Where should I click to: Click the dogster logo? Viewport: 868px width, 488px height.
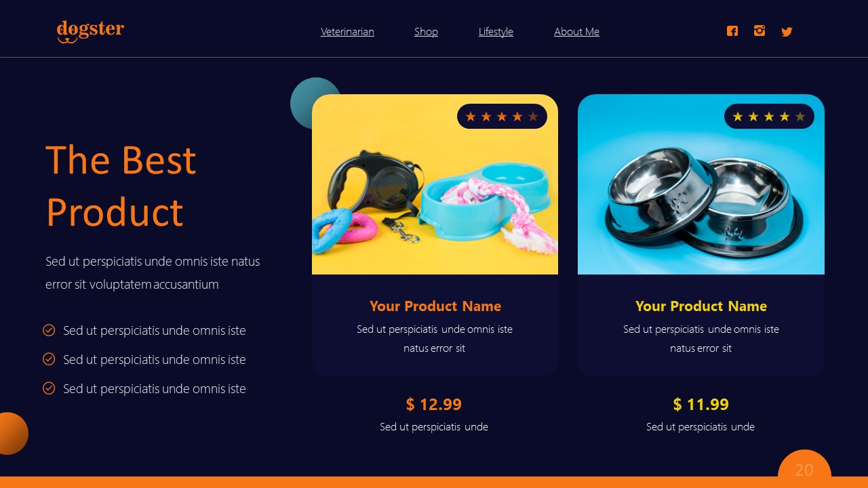pos(90,31)
